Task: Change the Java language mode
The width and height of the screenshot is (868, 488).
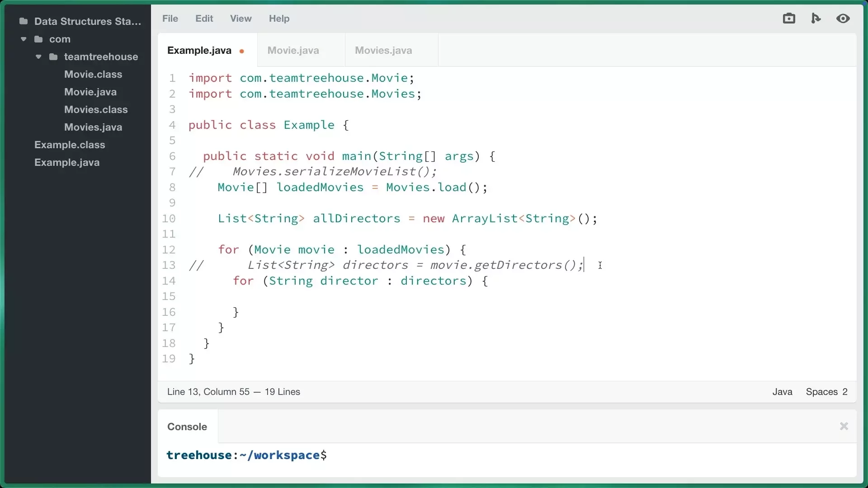Action: [x=782, y=392]
